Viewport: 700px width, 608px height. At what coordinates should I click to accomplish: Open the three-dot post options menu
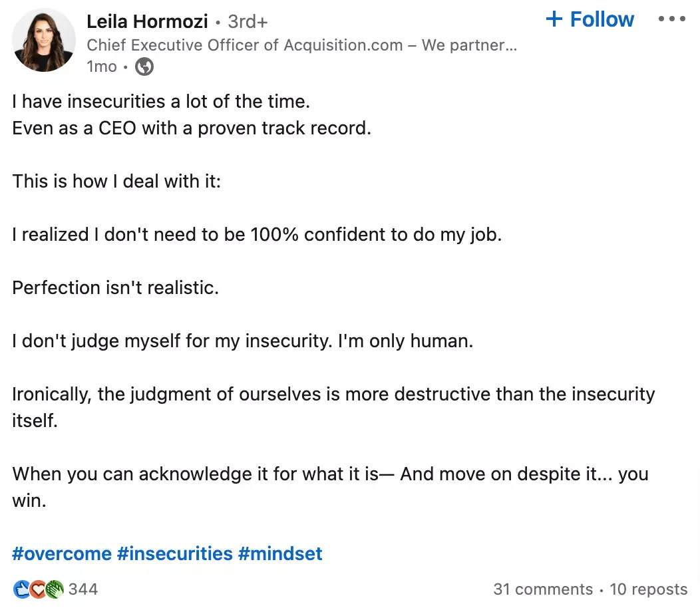point(671,19)
